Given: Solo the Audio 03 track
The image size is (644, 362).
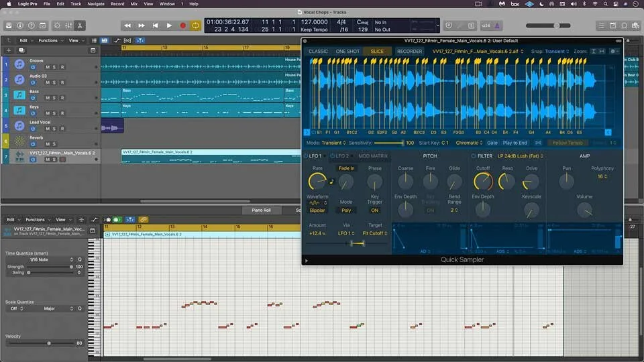Looking at the screenshot, I should click(x=54, y=82).
